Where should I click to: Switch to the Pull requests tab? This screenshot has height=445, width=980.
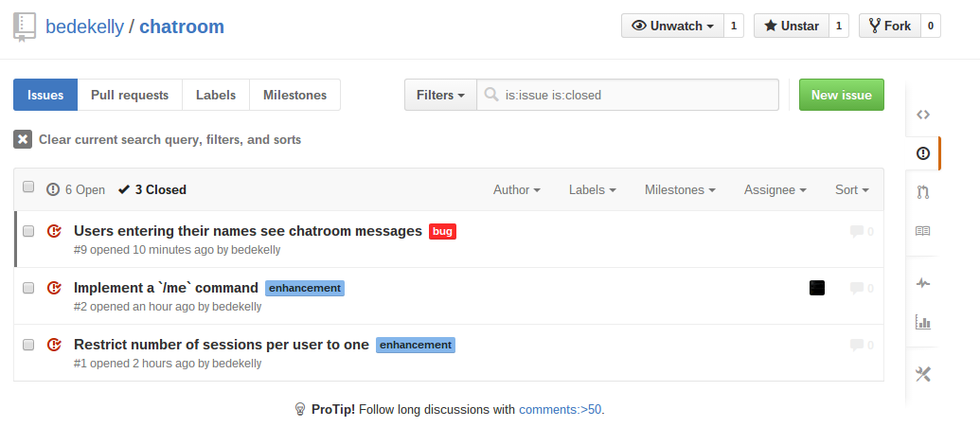point(130,95)
